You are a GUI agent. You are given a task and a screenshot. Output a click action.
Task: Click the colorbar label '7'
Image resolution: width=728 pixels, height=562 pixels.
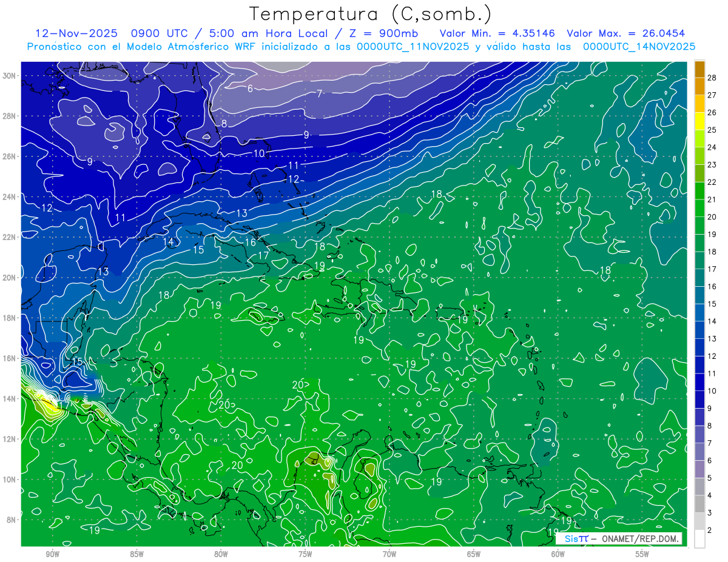(710, 443)
